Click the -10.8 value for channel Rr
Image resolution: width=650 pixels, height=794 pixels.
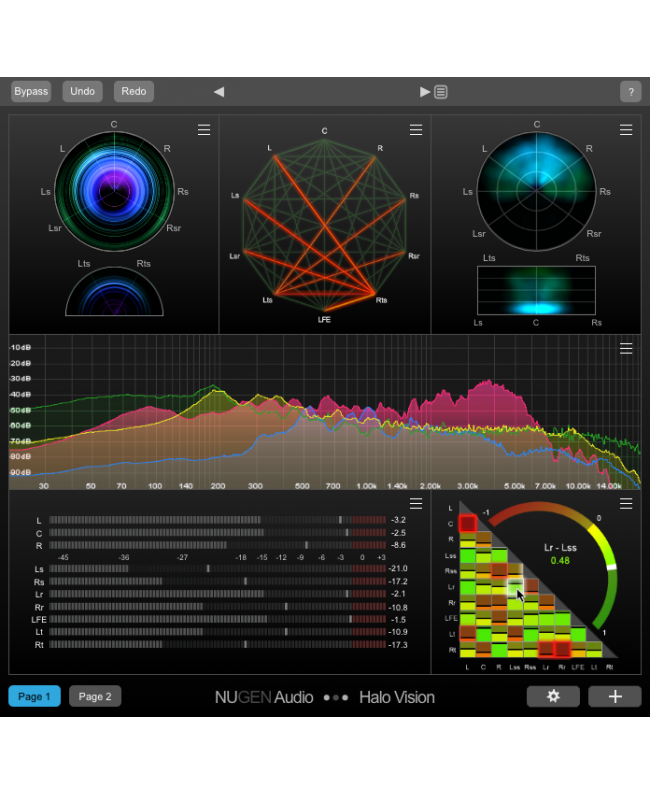398,607
